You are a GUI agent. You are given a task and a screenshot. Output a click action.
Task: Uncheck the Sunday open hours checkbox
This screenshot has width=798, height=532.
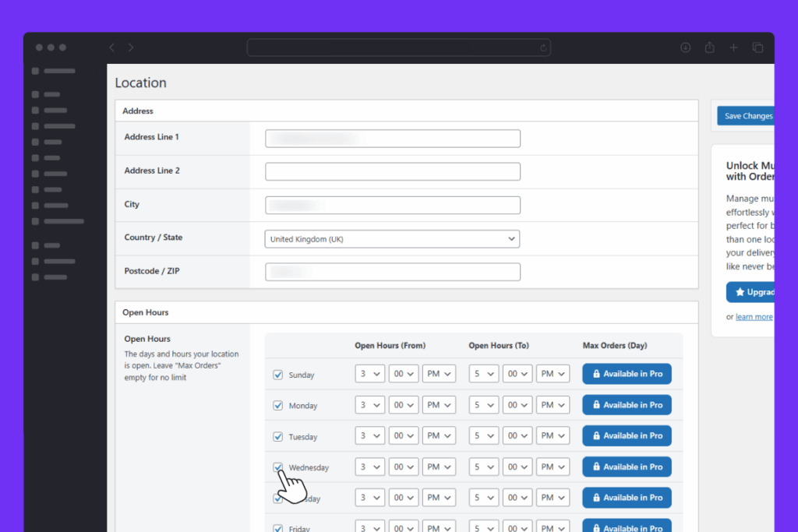(x=278, y=375)
